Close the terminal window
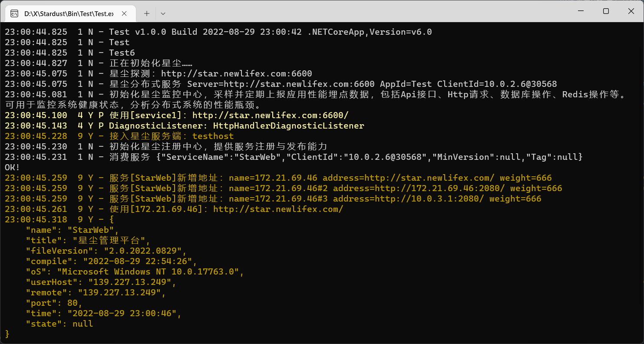 pos(631,11)
